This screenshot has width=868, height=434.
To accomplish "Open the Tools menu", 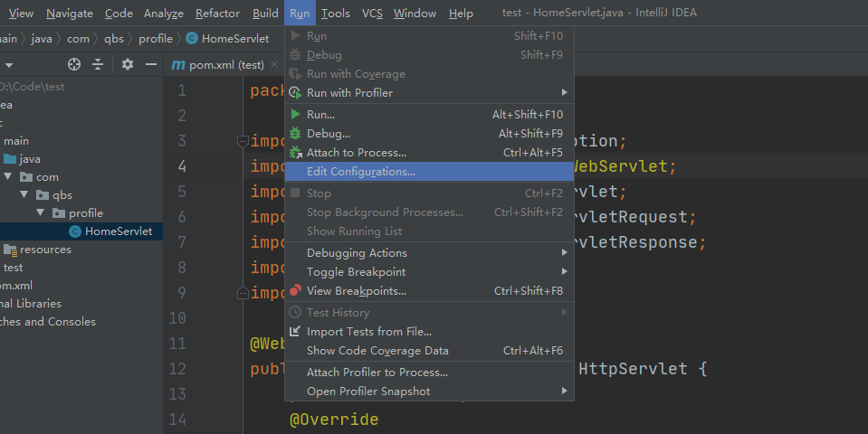I will point(335,14).
